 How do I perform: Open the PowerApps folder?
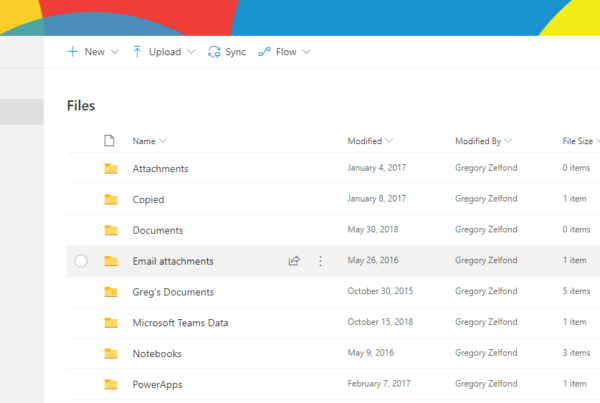(x=157, y=385)
